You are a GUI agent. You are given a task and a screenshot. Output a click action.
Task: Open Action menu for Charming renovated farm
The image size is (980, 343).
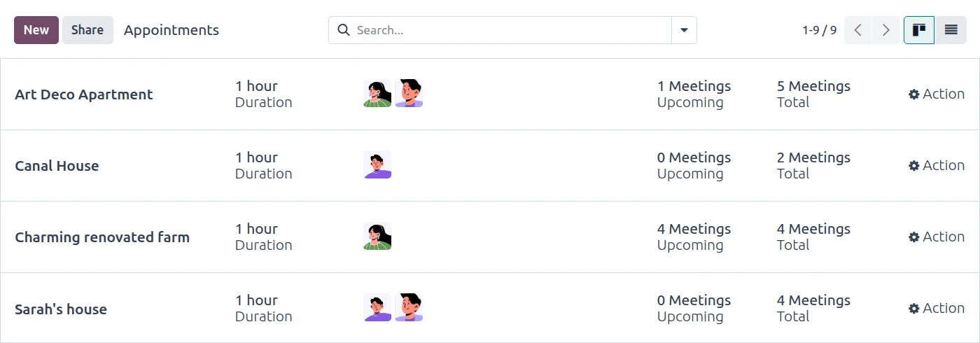936,237
